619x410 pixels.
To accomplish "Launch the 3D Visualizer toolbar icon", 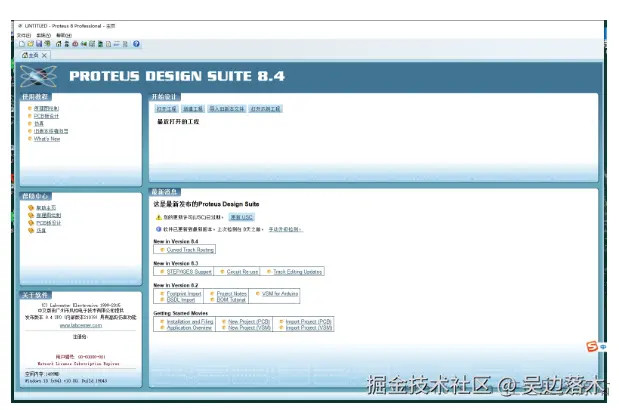I will pos(83,44).
